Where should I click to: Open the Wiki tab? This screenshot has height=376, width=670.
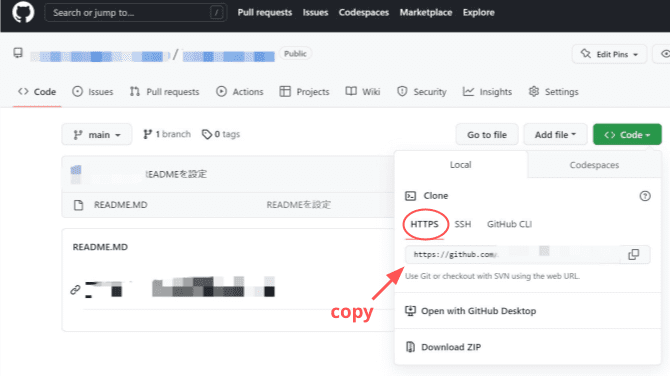tap(363, 92)
